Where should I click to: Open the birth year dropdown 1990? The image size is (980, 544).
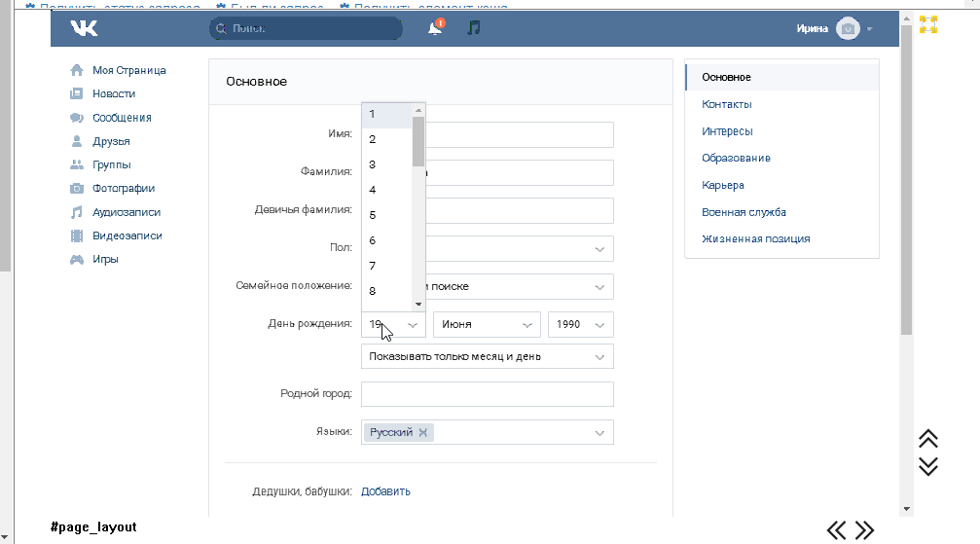coord(581,324)
